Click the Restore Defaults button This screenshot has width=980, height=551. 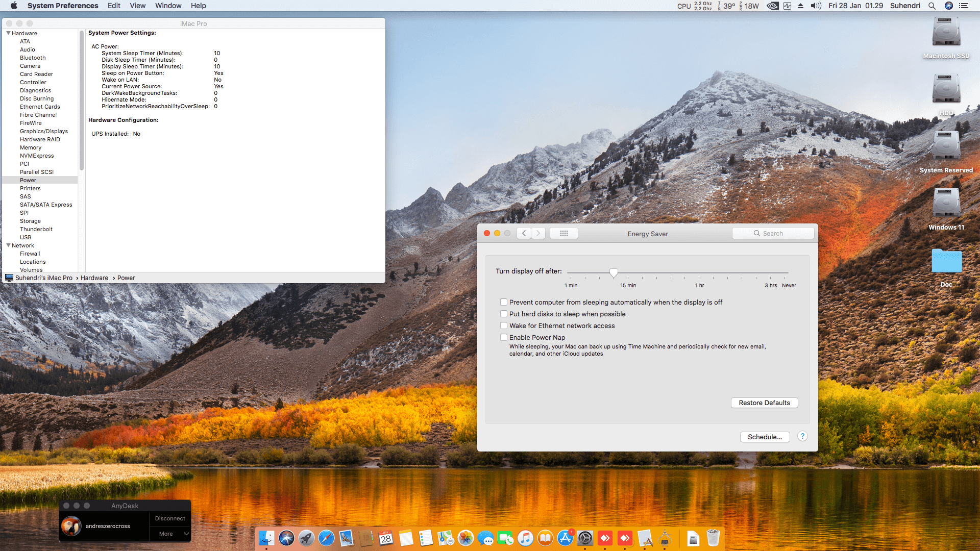764,403
